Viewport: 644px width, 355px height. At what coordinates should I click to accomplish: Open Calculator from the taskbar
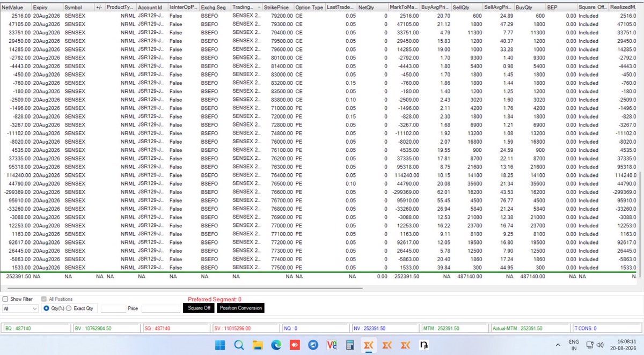pyautogui.click(x=349, y=345)
